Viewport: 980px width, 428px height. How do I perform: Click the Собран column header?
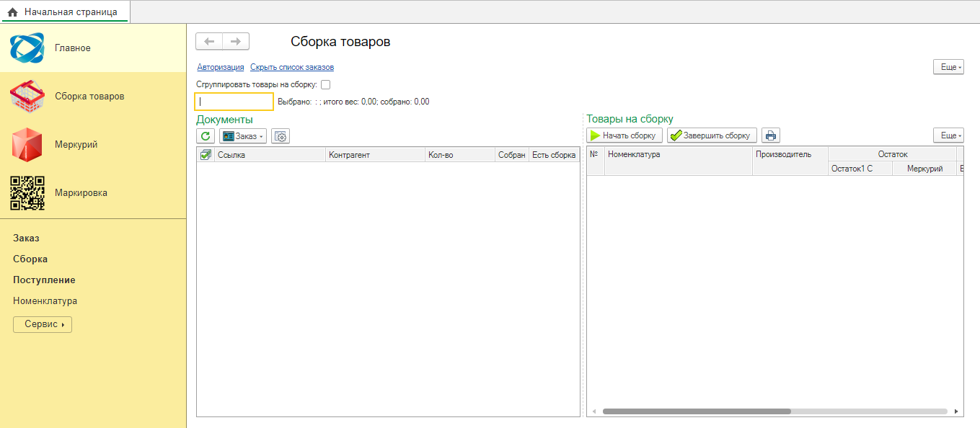click(x=512, y=155)
